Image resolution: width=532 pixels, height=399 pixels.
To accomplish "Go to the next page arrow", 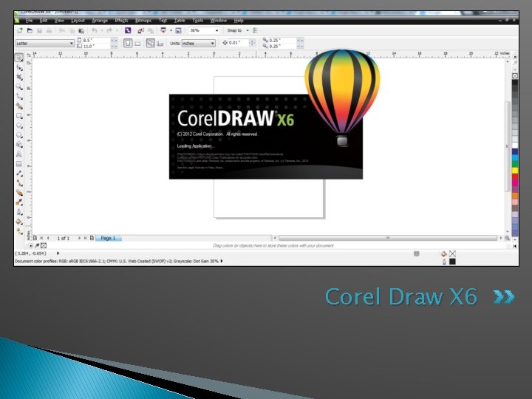I will pyautogui.click(x=79, y=238).
